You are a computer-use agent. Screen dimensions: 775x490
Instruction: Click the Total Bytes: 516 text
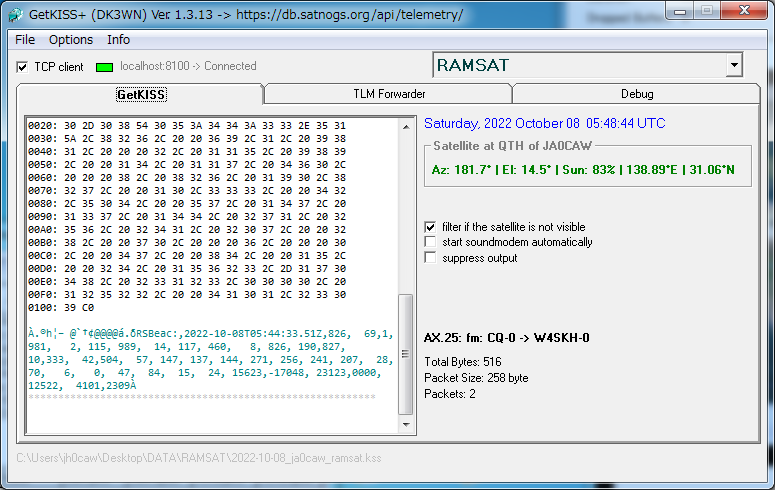coord(463,362)
